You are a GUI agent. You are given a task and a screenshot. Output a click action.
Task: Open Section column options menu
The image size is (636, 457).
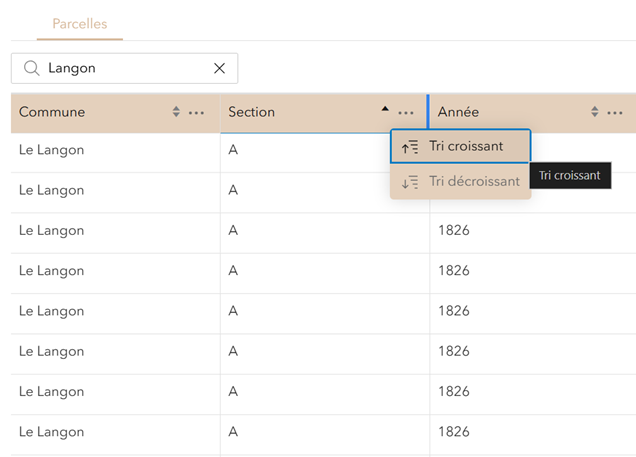(406, 112)
